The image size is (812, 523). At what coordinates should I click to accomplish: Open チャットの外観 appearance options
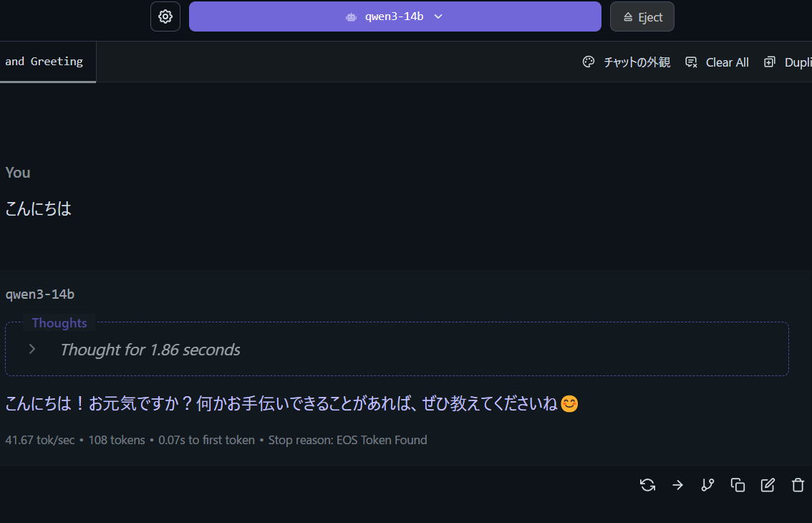(627, 62)
